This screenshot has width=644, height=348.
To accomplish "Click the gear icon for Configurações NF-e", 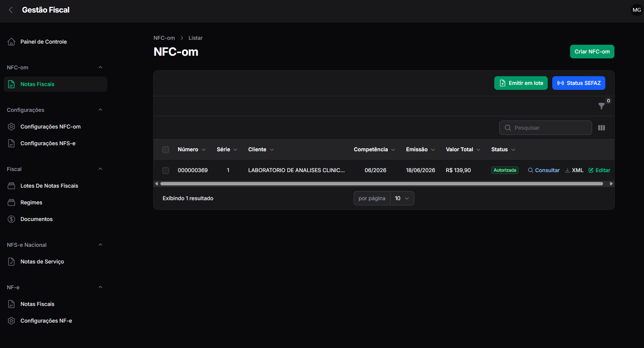I will point(11,321).
